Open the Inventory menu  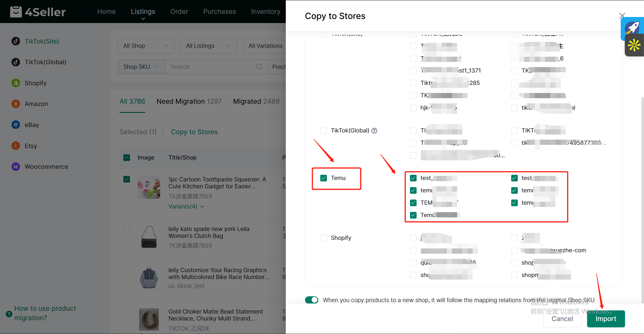(x=265, y=12)
